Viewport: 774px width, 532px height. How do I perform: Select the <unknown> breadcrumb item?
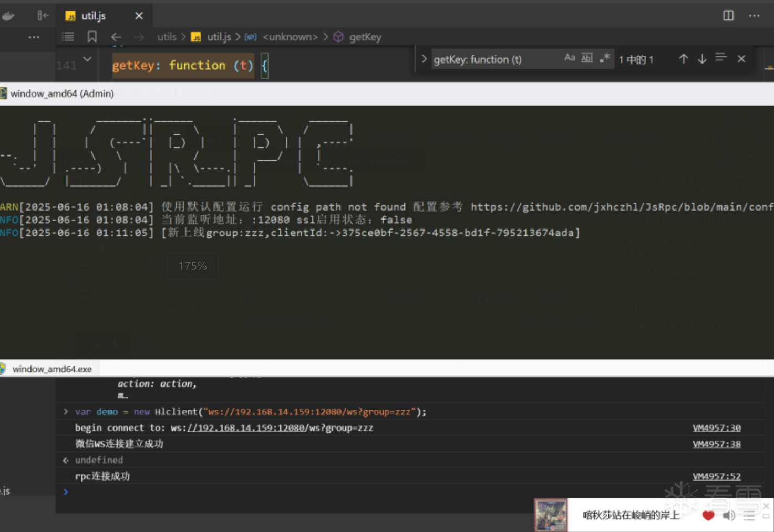[x=290, y=37]
